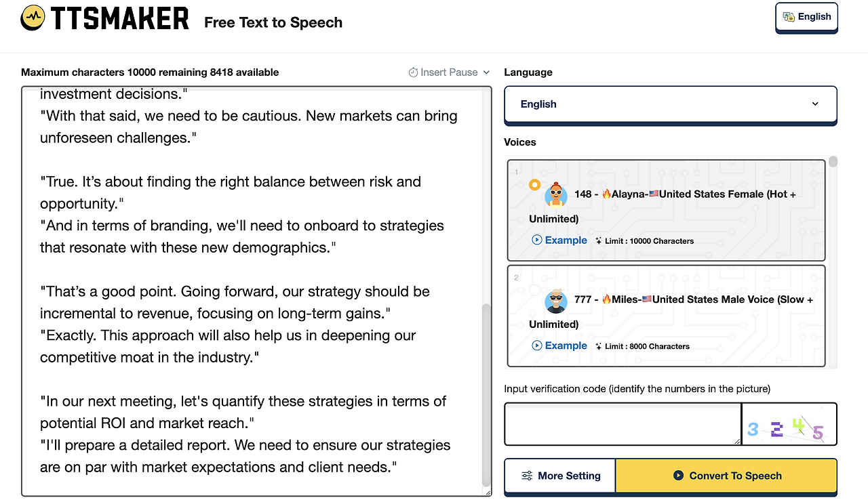This screenshot has height=502, width=868.
Task: Click the More Setting sliders icon
Action: pyautogui.click(x=527, y=476)
